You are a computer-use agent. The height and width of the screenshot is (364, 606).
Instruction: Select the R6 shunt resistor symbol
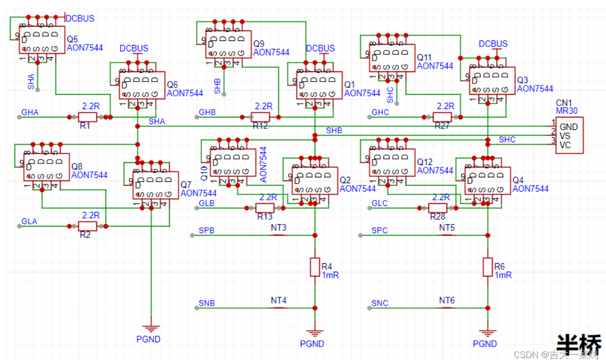(487, 267)
